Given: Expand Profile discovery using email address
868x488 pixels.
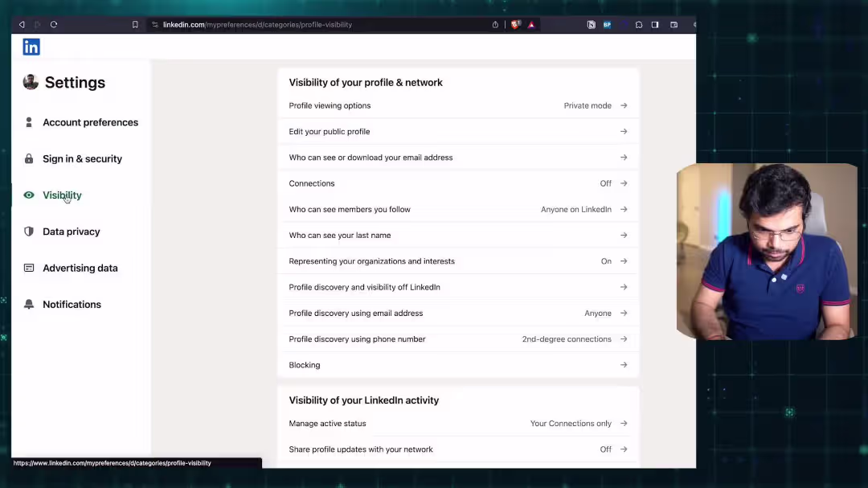Looking at the screenshot, I should coord(458,313).
